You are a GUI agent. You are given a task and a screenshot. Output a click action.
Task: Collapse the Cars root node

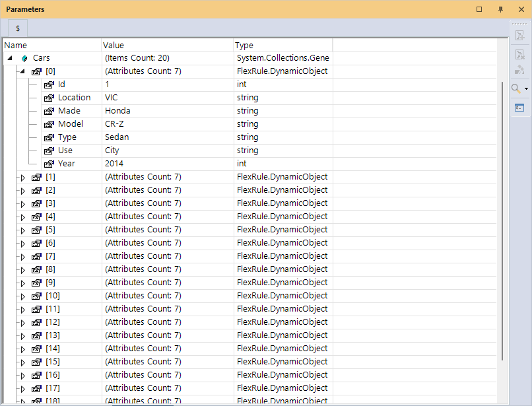pos(10,58)
